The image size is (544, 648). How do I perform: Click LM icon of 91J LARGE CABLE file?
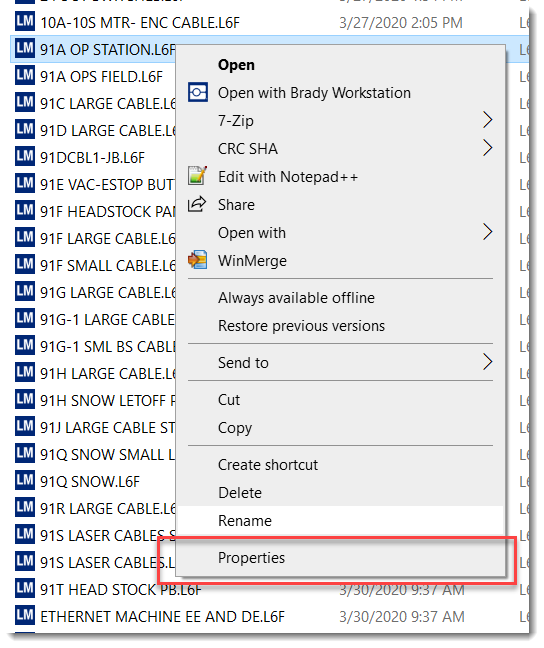tap(24, 426)
